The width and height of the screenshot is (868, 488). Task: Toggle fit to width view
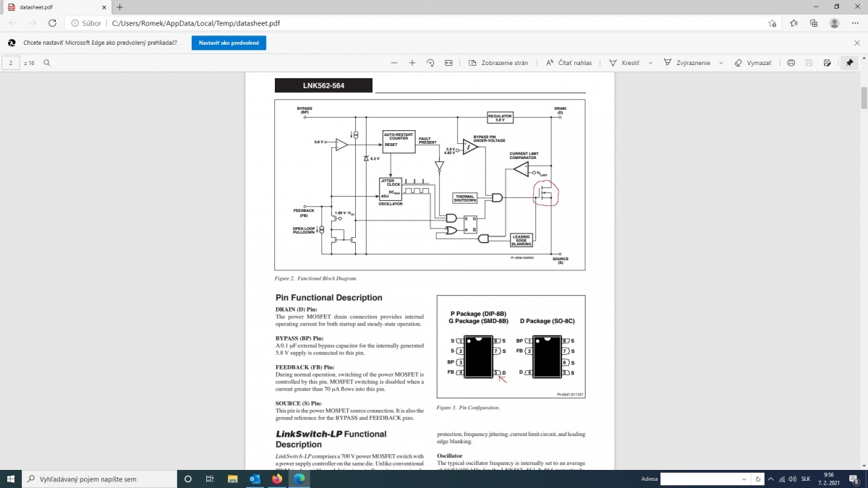tap(448, 63)
